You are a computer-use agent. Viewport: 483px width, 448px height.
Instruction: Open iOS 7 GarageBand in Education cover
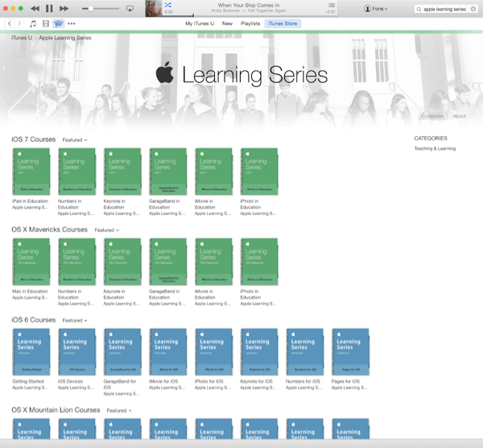[x=168, y=172]
